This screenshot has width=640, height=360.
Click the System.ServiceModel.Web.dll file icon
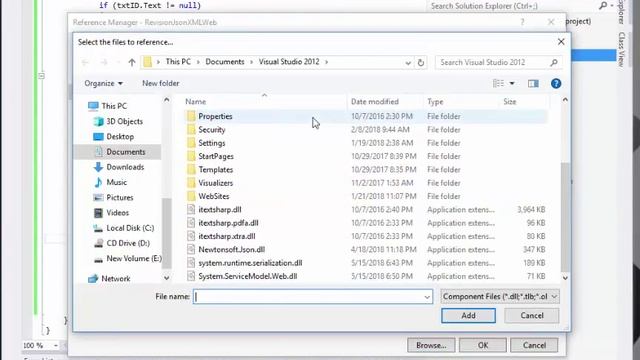191,276
